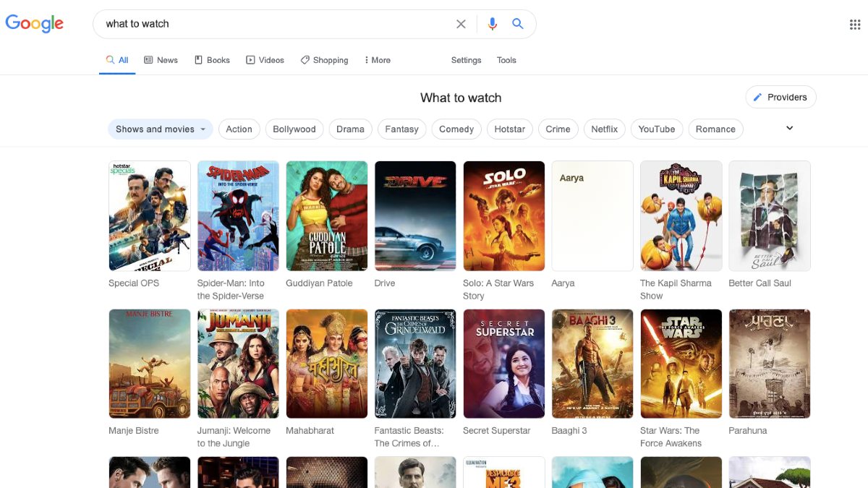Open the Shows and movies dropdown
Screen dimensions: 868x488
160,129
